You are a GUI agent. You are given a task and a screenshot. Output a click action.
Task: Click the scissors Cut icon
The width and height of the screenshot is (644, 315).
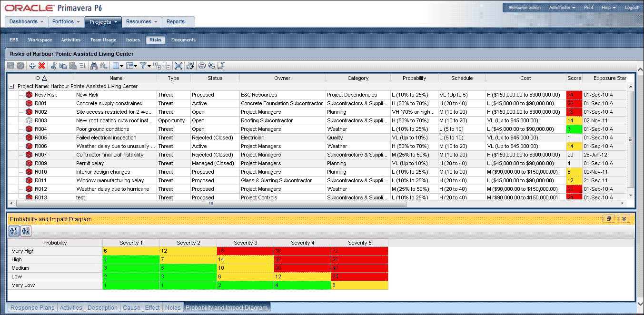[54, 66]
